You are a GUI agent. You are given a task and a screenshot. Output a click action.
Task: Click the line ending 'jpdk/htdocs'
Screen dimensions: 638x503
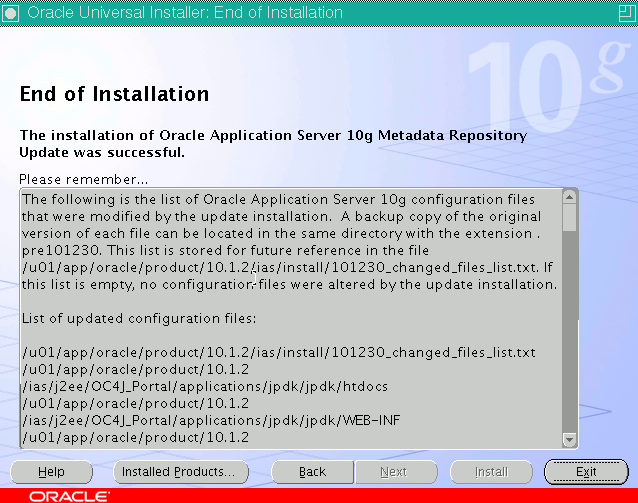205,386
